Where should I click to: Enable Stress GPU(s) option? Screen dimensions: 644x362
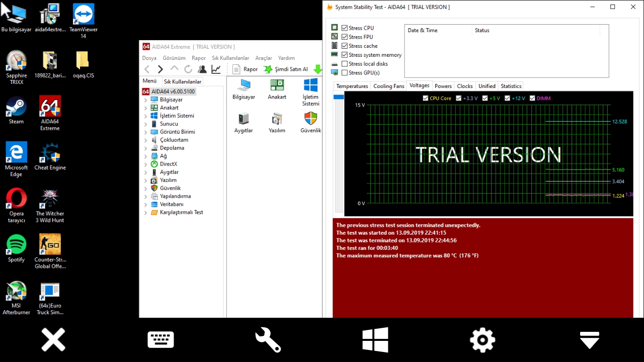[345, 73]
